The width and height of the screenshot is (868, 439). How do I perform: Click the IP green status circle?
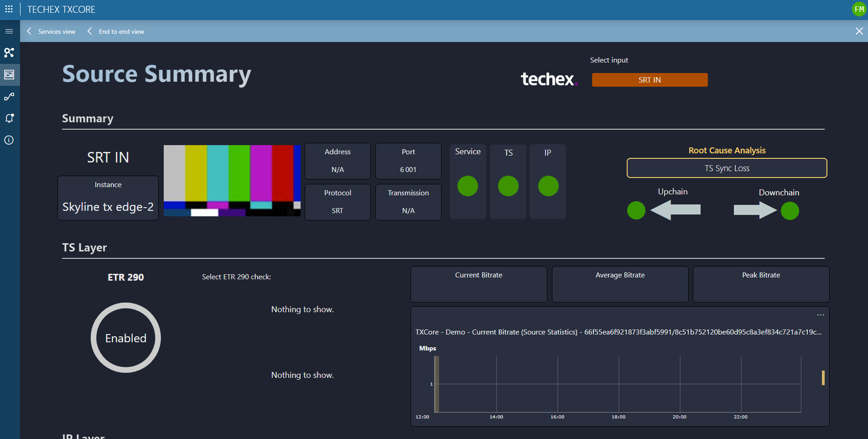click(548, 186)
